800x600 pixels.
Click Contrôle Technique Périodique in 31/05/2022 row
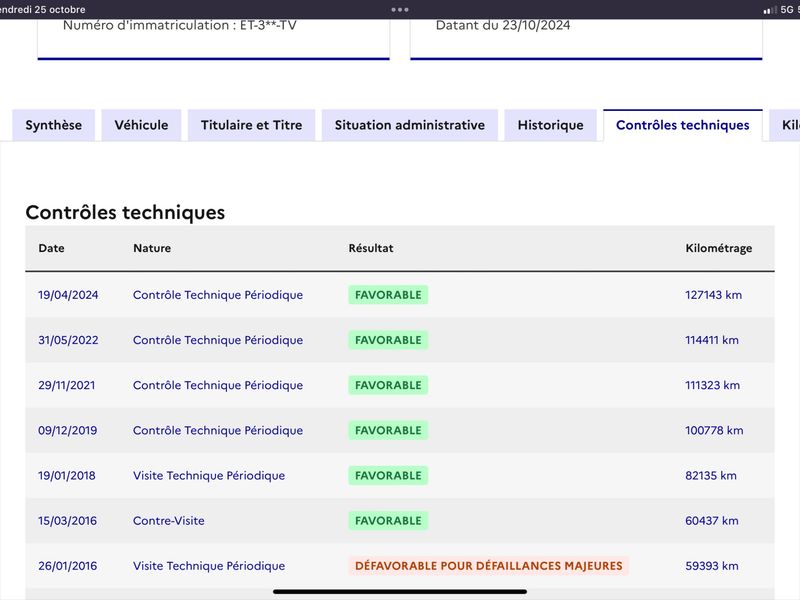point(218,340)
